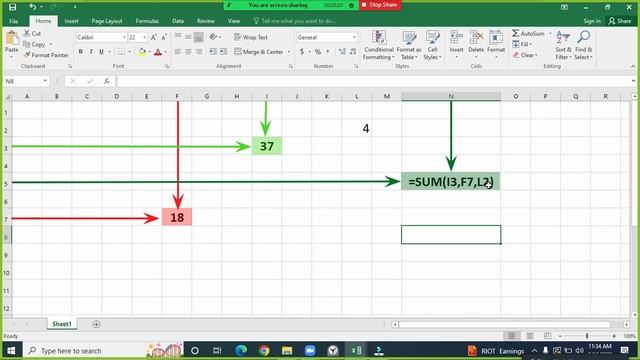Select cell containing 37
The image size is (640, 360).
coord(267,146)
